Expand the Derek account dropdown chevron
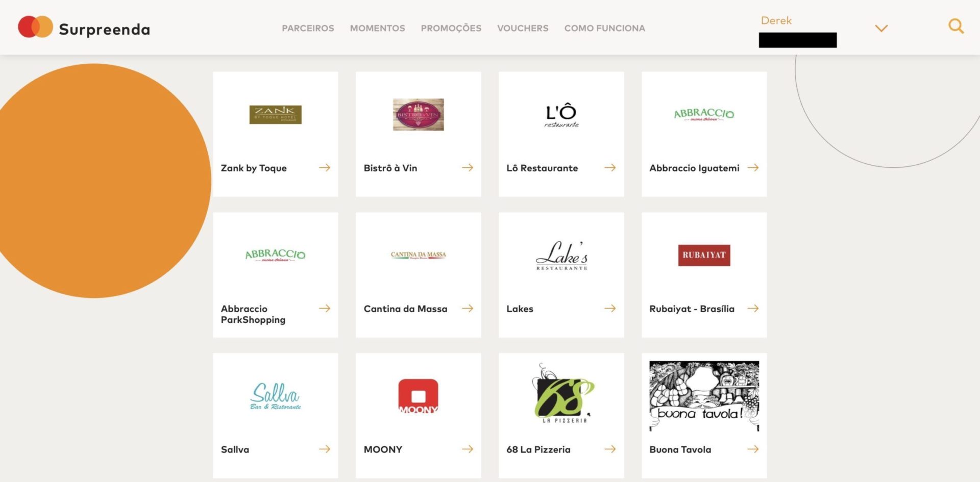The height and width of the screenshot is (482, 980). tap(881, 29)
